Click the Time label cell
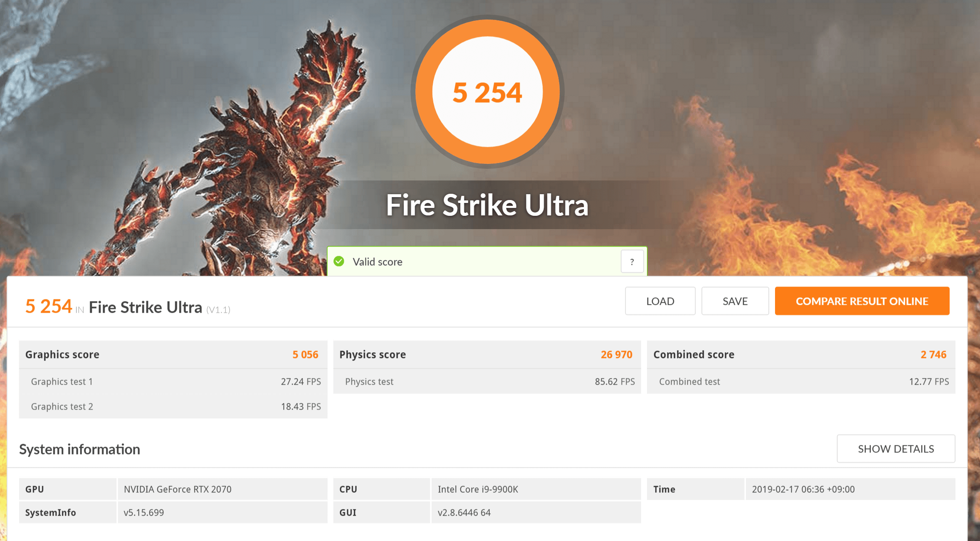This screenshot has width=980, height=541. pos(695,489)
